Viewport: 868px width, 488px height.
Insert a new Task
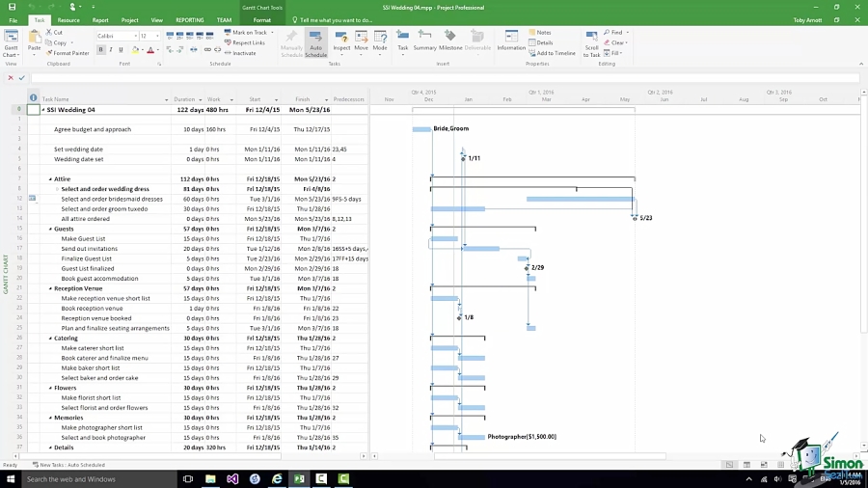[402, 42]
